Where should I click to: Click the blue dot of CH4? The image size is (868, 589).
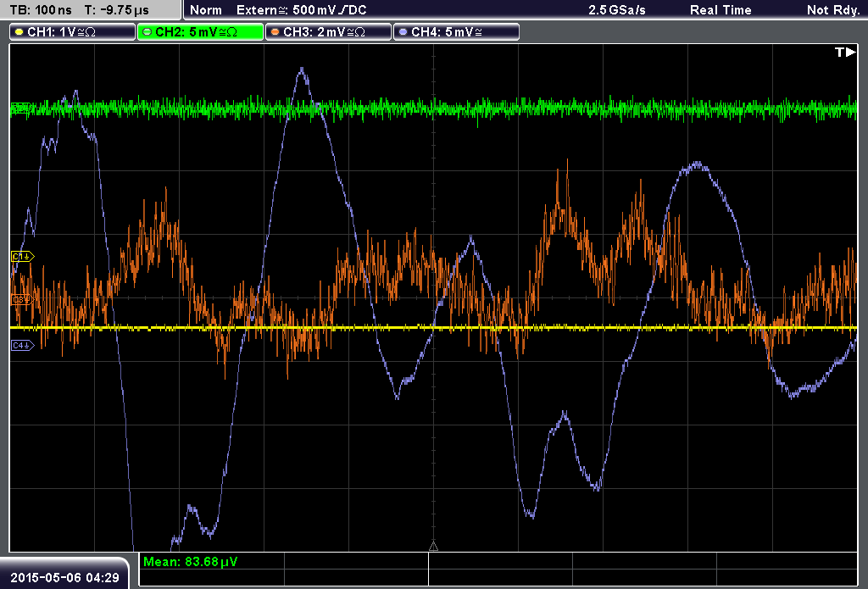(x=403, y=32)
